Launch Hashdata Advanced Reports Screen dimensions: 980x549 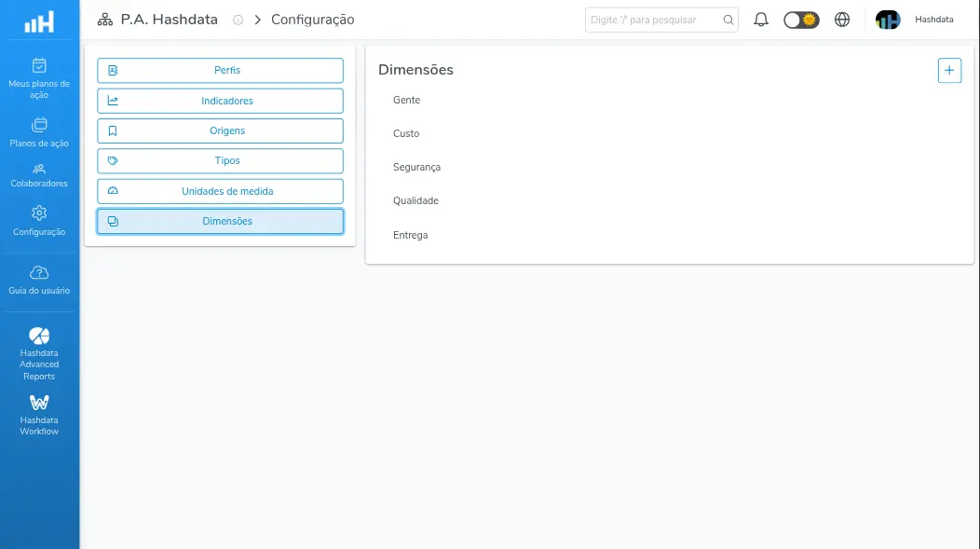39,353
